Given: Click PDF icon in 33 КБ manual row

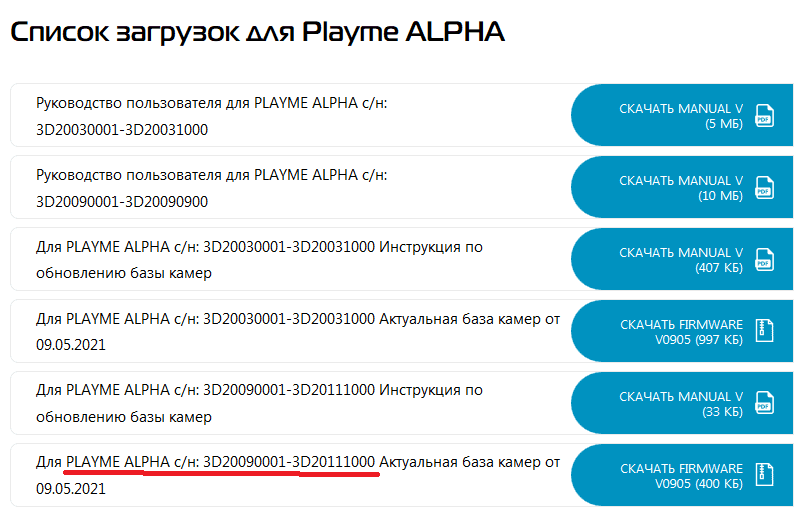Looking at the screenshot, I should point(764,403).
